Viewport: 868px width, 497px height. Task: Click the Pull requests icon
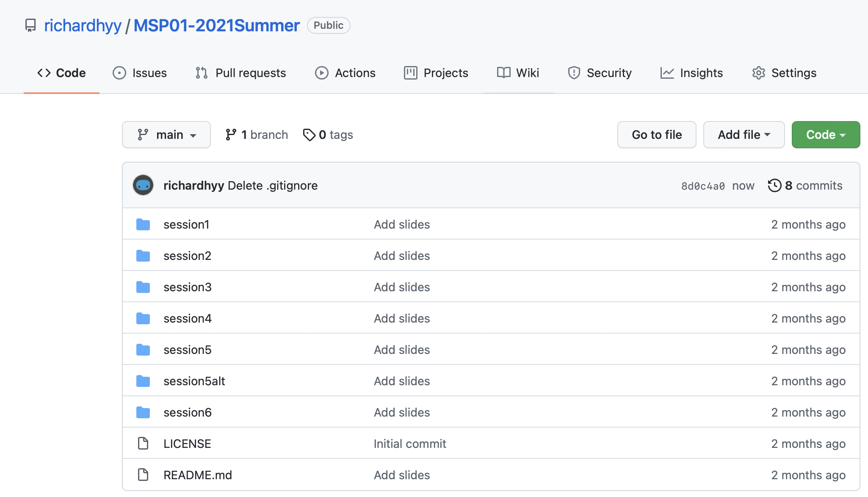[203, 73]
